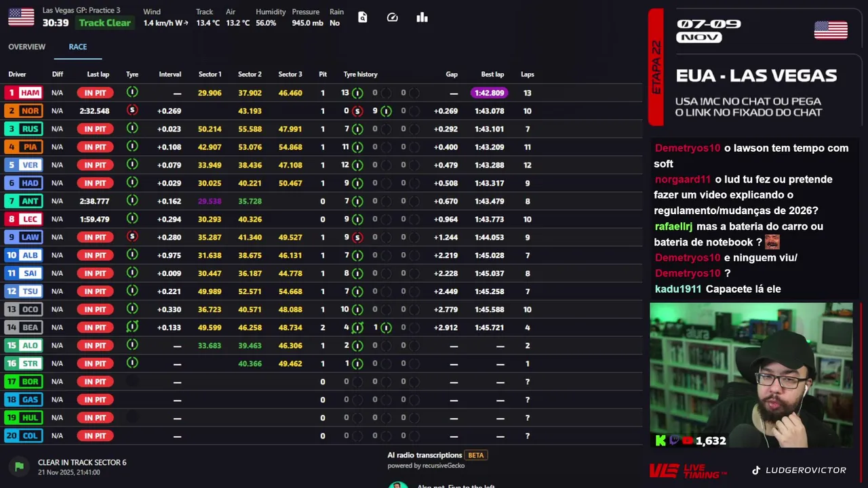Click the Sector 1 column header
This screenshot has width=868, height=488.
pos(210,75)
